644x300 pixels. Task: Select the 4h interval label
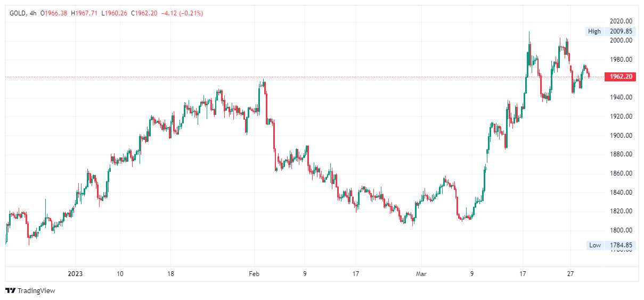click(34, 13)
